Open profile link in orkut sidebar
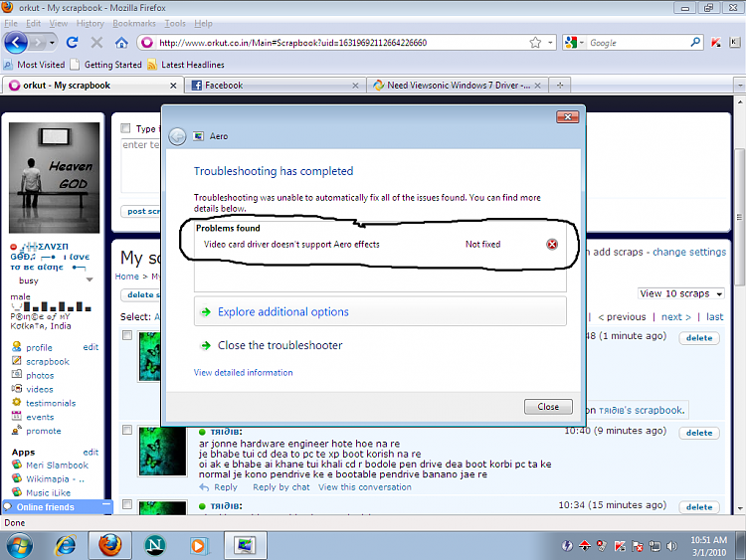This screenshot has width=746, height=560. [x=39, y=348]
